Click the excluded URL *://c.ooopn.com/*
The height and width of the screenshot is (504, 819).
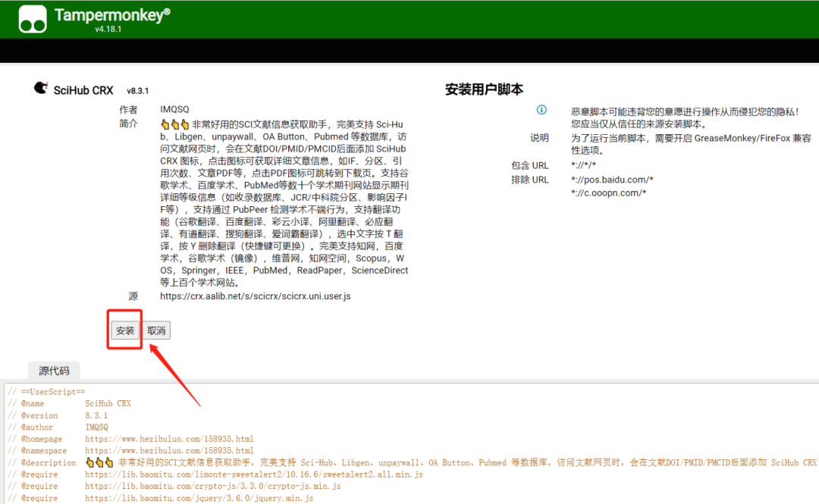point(608,193)
